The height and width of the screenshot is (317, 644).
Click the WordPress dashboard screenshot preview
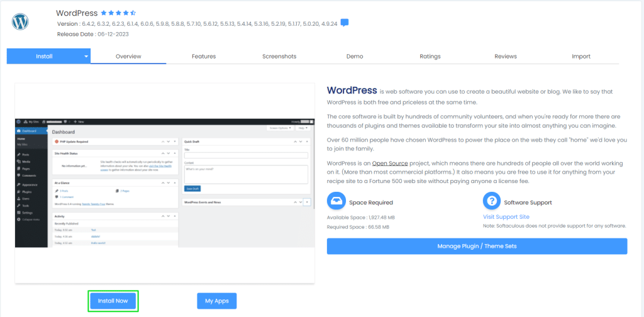165,182
